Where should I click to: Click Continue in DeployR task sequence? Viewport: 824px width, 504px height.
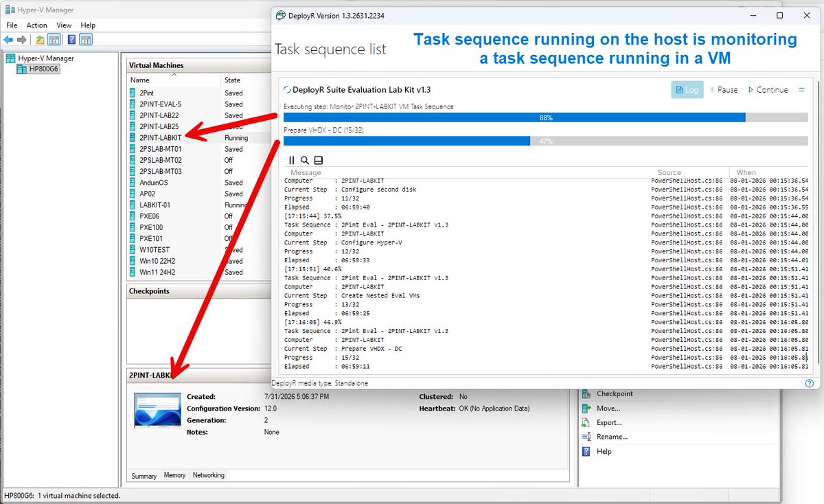(x=768, y=90)
